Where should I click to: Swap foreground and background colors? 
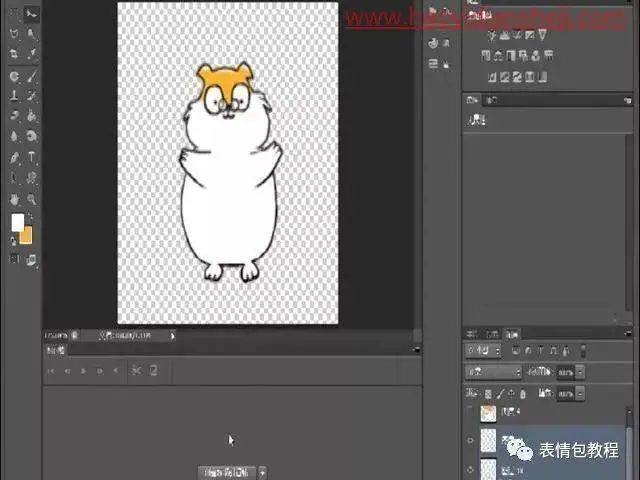30,217
